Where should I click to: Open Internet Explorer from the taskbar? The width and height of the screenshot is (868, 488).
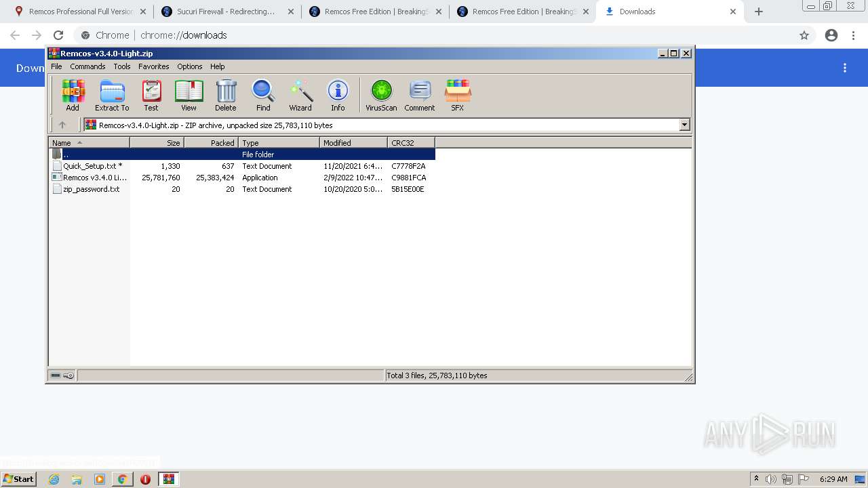pyautogui.click(x=54, y=479)
